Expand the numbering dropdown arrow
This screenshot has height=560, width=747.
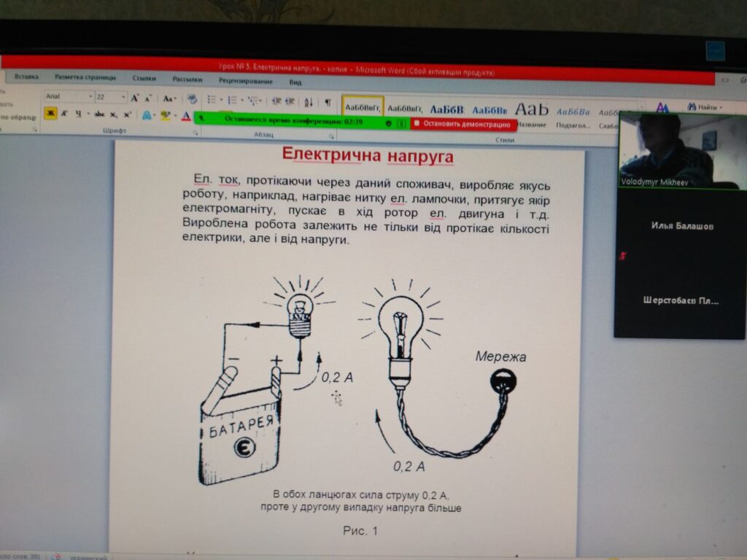(x=241, y=101)
